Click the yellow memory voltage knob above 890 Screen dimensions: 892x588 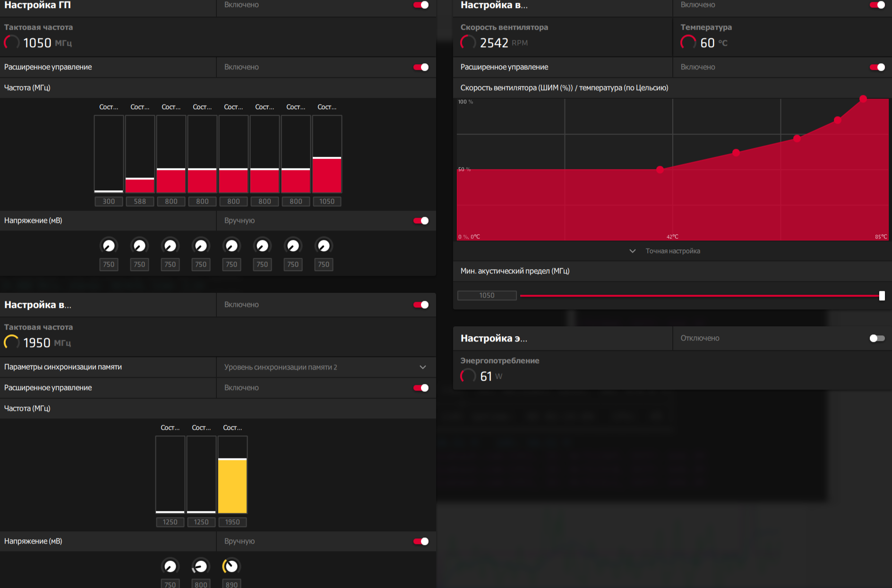[x=231, y=566]
